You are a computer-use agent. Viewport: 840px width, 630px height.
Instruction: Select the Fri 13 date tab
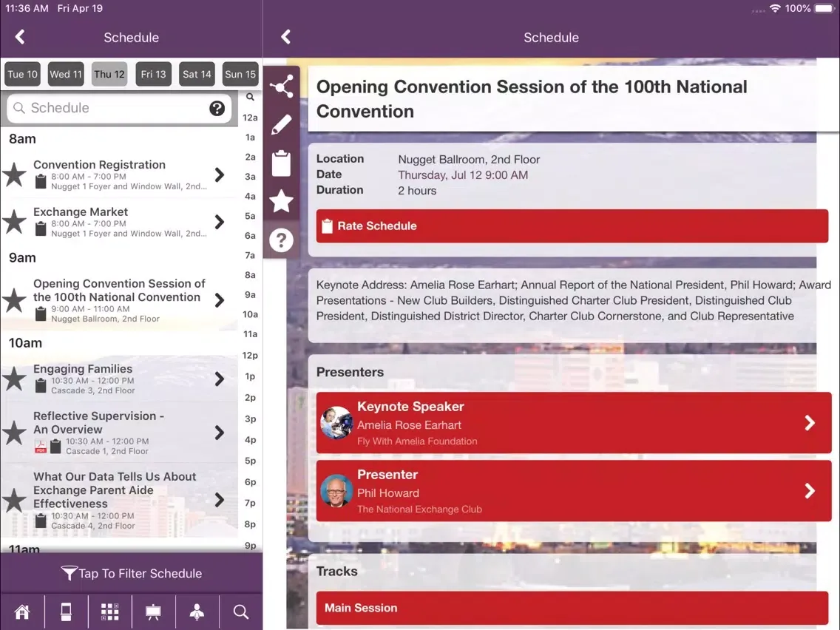point(153,75)
